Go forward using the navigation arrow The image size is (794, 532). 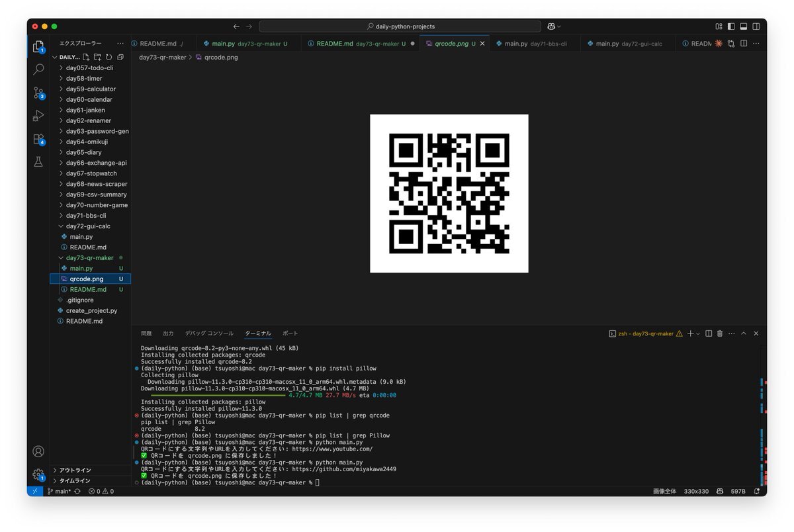point(249,26)
